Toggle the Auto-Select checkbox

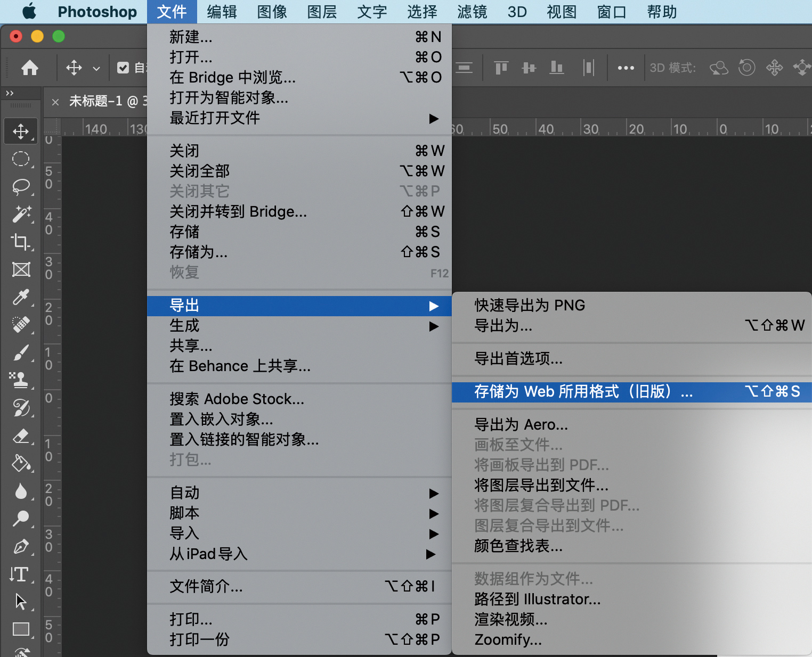[x=123, y=68]
